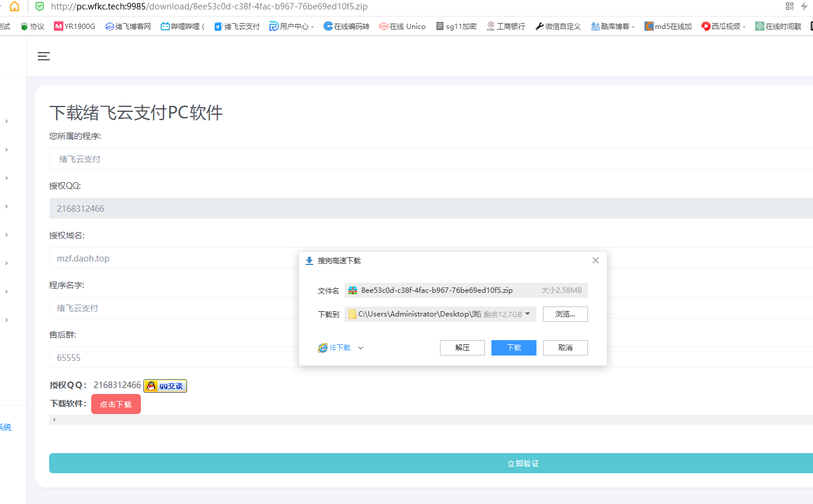The image size is (813, 504).
Task: Open the md5在线加 bookmark
Action: 668,27
